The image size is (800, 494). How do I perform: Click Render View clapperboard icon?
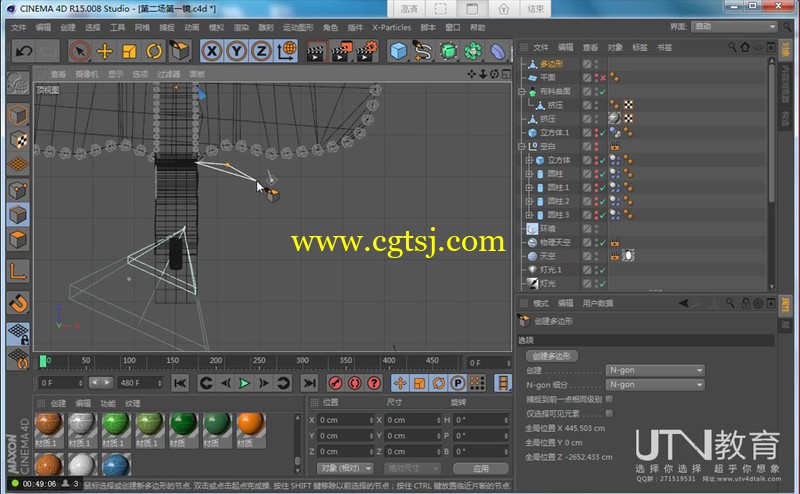(x=316, y=51)
